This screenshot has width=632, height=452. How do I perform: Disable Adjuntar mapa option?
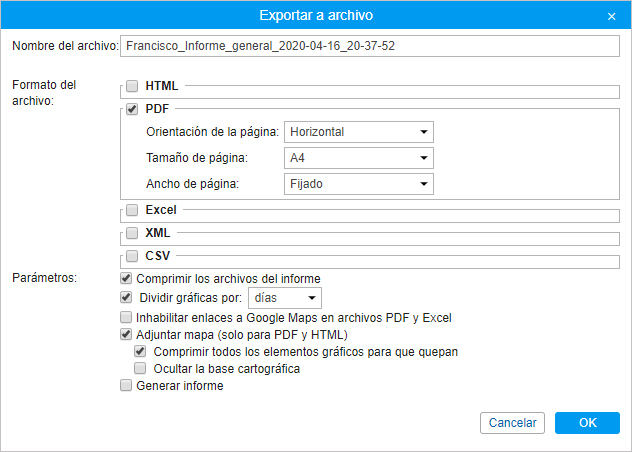click(126, 334)
